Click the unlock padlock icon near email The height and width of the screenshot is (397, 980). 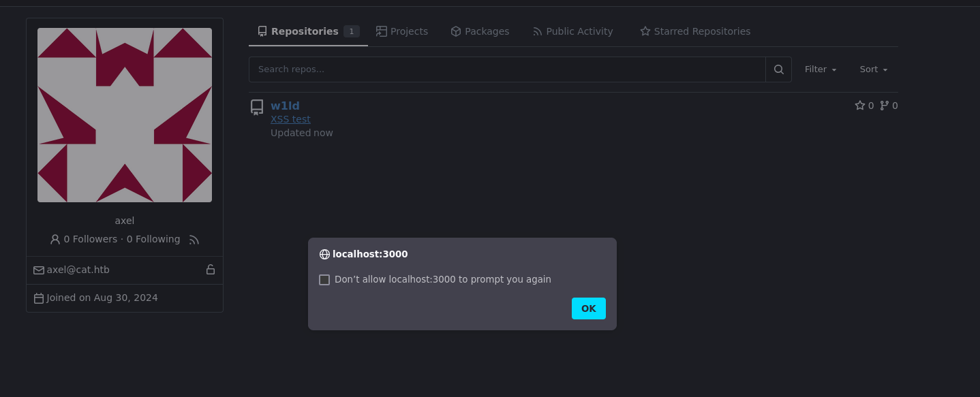coord(211,270)
